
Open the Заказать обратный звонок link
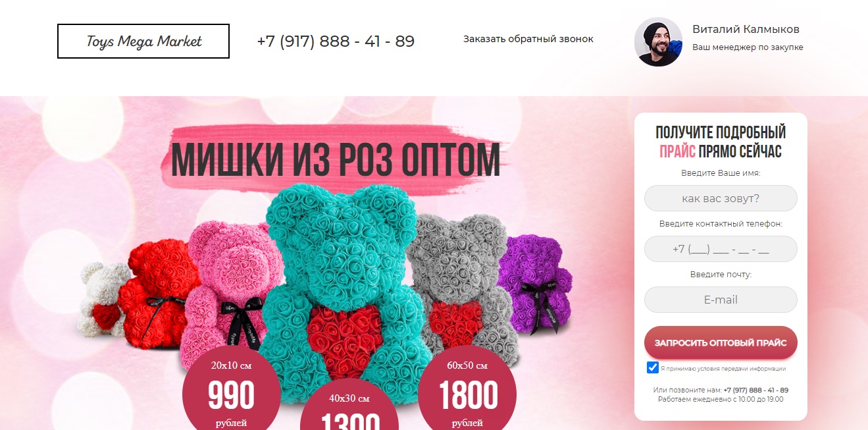[528, 39]
